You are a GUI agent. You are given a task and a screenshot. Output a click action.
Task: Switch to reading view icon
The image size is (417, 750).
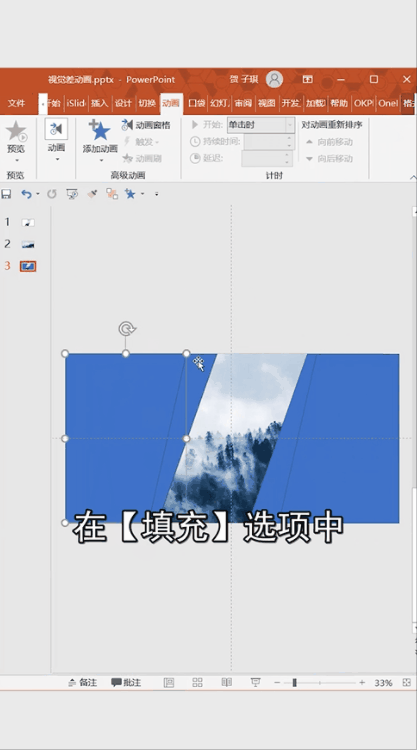(x=227, y=683)
